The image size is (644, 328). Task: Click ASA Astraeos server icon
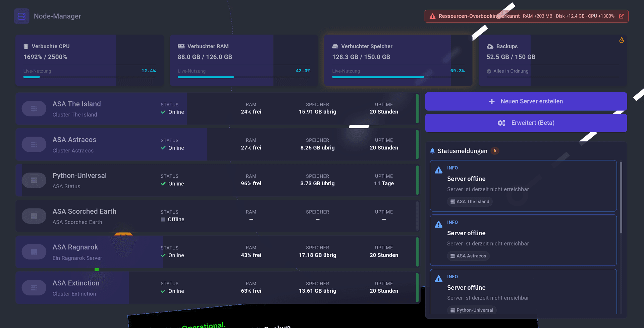[x=34, y=144]
